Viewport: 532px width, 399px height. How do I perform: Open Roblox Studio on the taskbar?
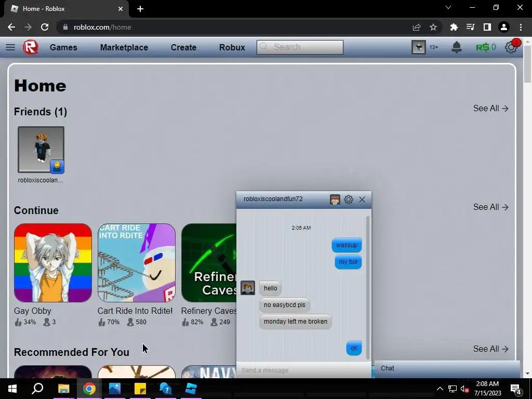[x=191, y=389]
